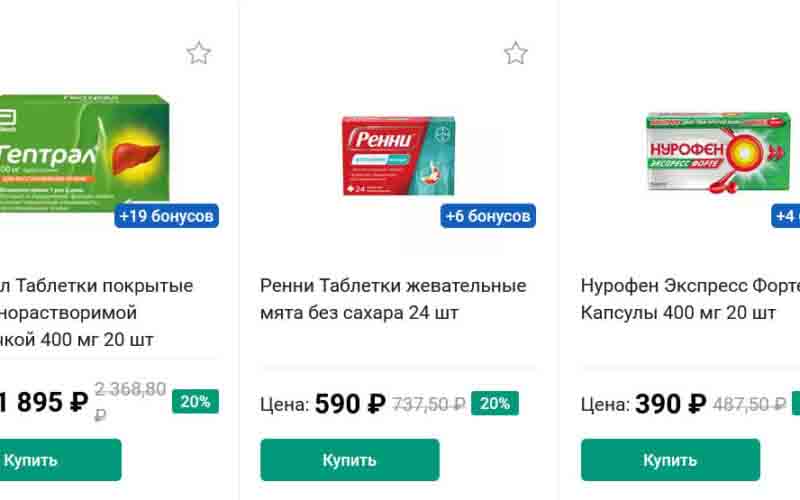Click the 20% discount badge on Ренни
Image resolution: width=800 pixels, height=500 pixels.
click(x=493, y=404)
